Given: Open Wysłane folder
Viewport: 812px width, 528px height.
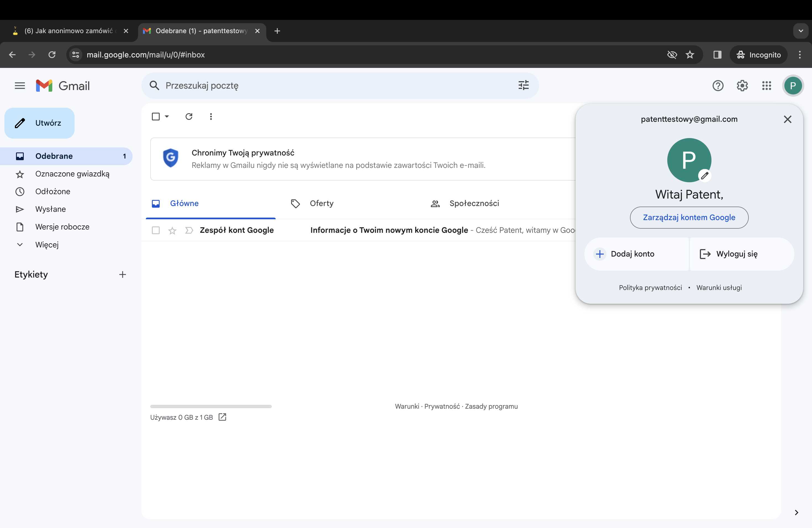Looking at the screenshot, I should [x=66, y=209].
